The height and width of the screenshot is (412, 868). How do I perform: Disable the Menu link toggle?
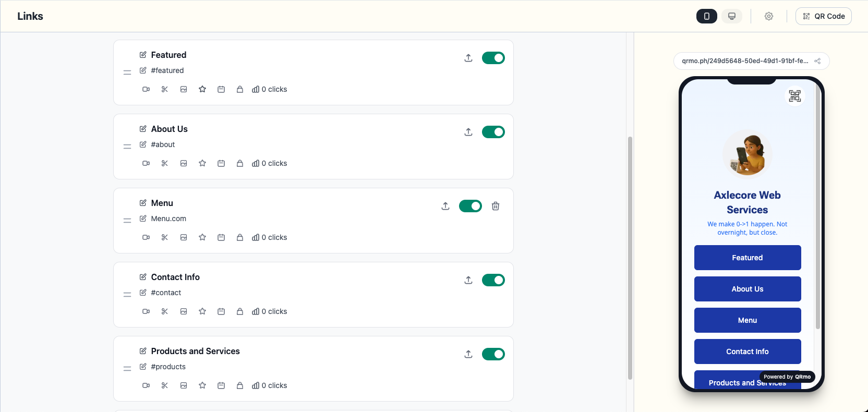[470, 206]
